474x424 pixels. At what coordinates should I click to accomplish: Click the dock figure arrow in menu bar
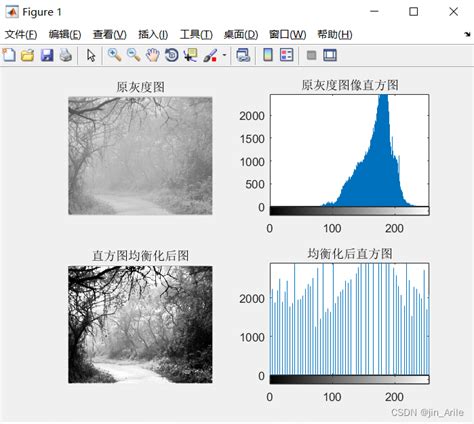click(x=467, y=34)
